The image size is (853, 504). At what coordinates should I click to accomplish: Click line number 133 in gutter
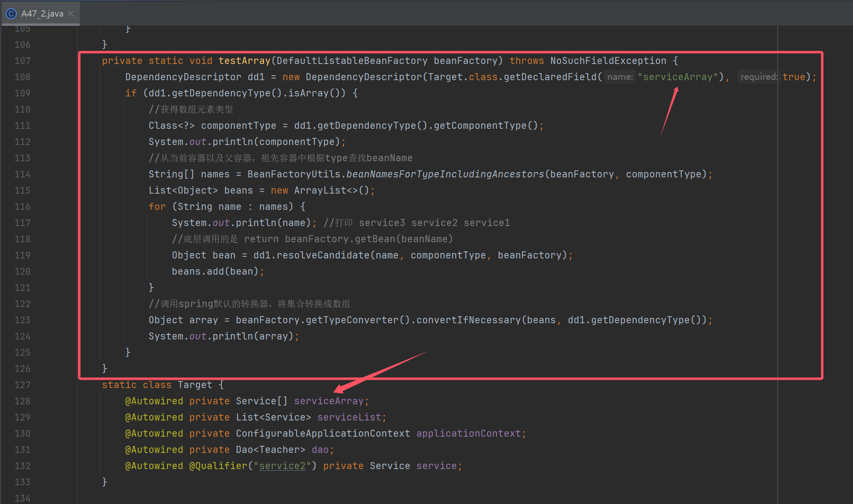pyautogui.click(x=22, y=482)
